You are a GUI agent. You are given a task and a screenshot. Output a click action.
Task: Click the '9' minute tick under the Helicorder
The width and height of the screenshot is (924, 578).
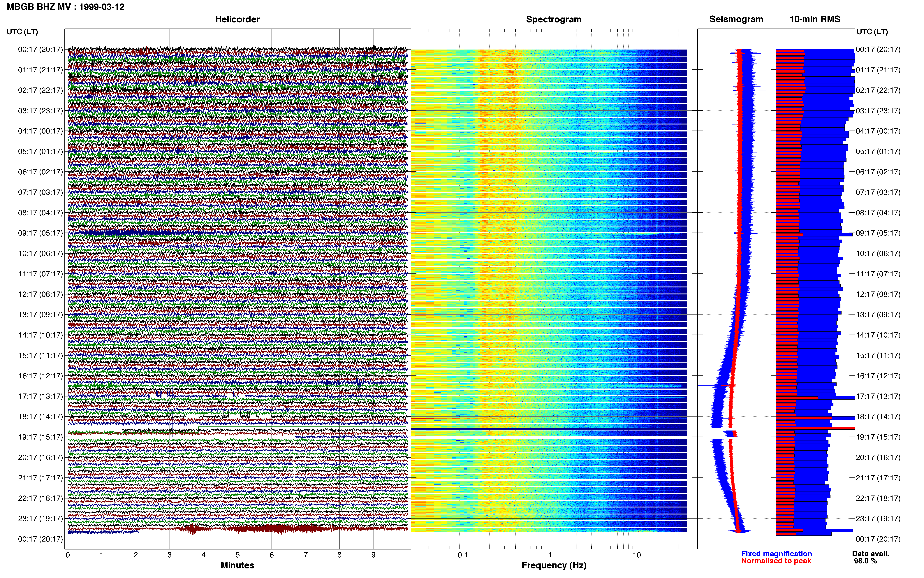(374, 555)
